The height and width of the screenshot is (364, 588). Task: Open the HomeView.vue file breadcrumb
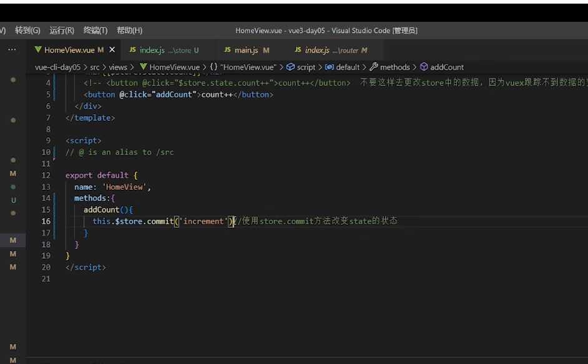[170, 67]
